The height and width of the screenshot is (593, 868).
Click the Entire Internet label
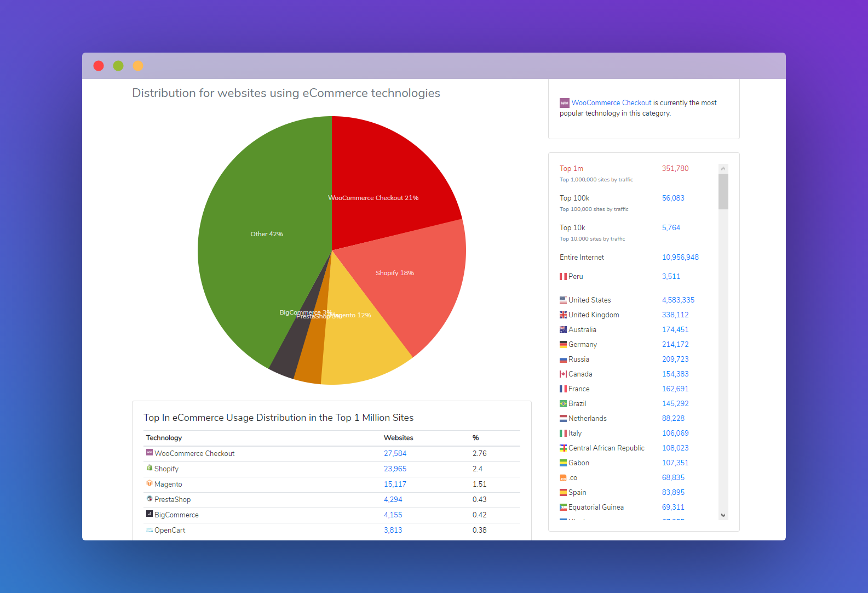pos(582,257)
